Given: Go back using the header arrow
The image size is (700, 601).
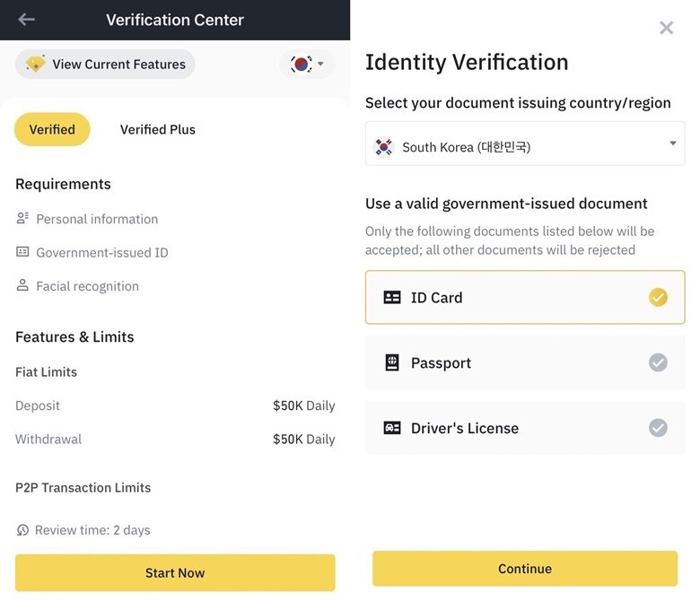Looking at the screenshot, I should coord(26,19).
